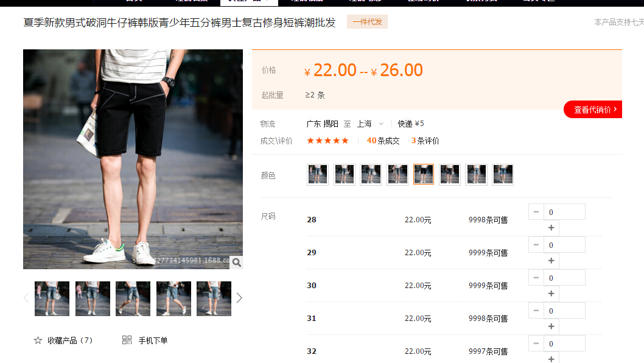This screenshot has width=644, height=363.
Task: Decrease quantity for size 29
Action: pos(536,245)
